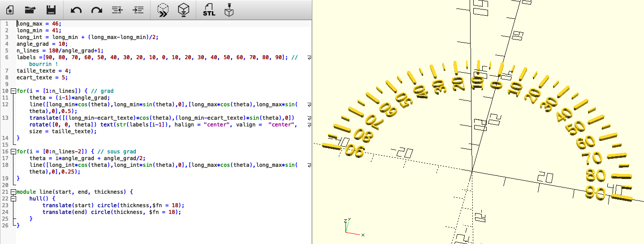Screen dimensions: 644x244
Task: Export the model as STL
Action: [x=209, y=10]
